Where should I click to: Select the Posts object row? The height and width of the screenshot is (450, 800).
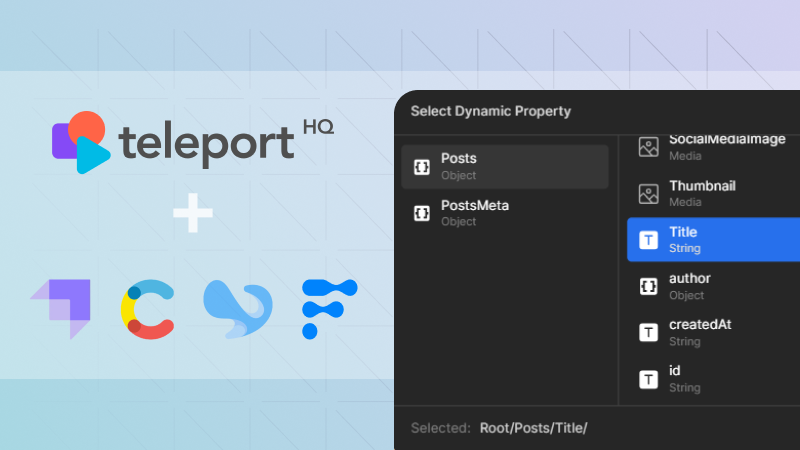point(505,167)
